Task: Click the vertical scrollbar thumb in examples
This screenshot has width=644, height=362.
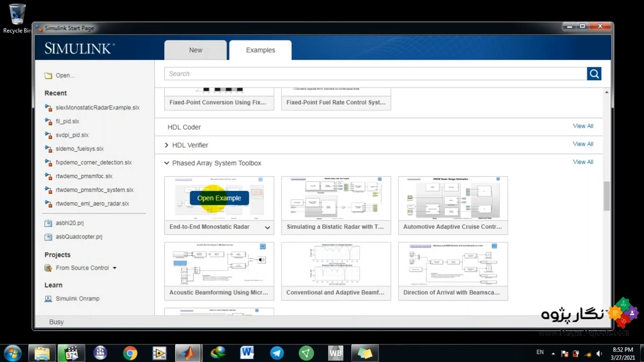Action: tap(606, 196)
